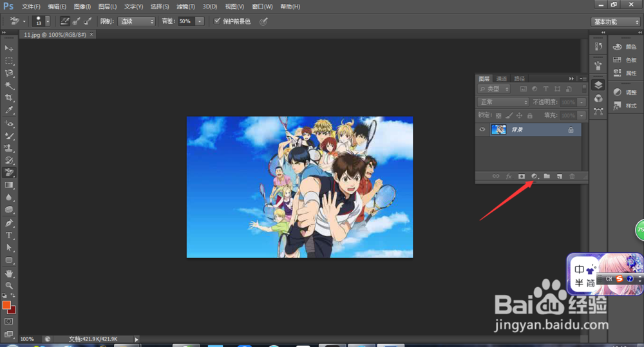The height and width of the screenshot is (347, 644).
Task: Open 样式 panel button
Action: tap(625, 106)
